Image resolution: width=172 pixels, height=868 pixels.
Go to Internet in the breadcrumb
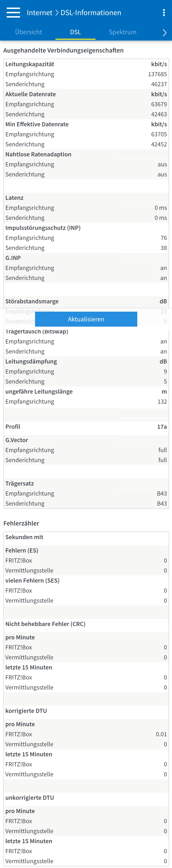39,13
